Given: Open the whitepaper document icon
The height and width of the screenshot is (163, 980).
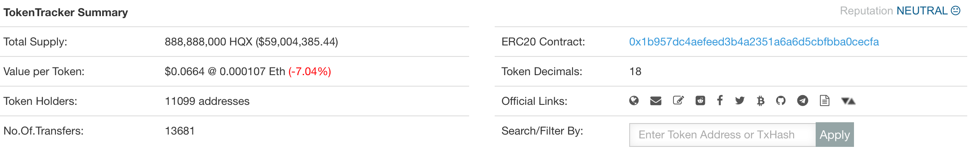Looking at the screenshot, I should 825,101.
